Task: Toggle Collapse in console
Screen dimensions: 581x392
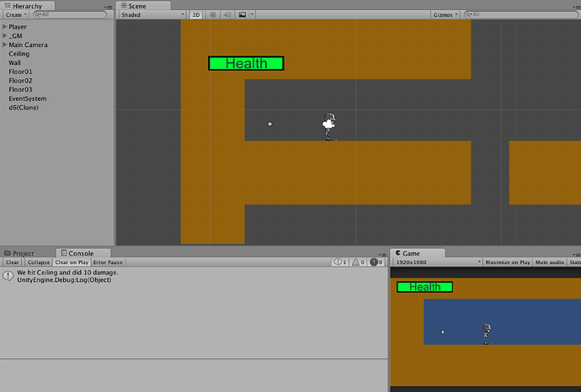Action: point(39,262)
